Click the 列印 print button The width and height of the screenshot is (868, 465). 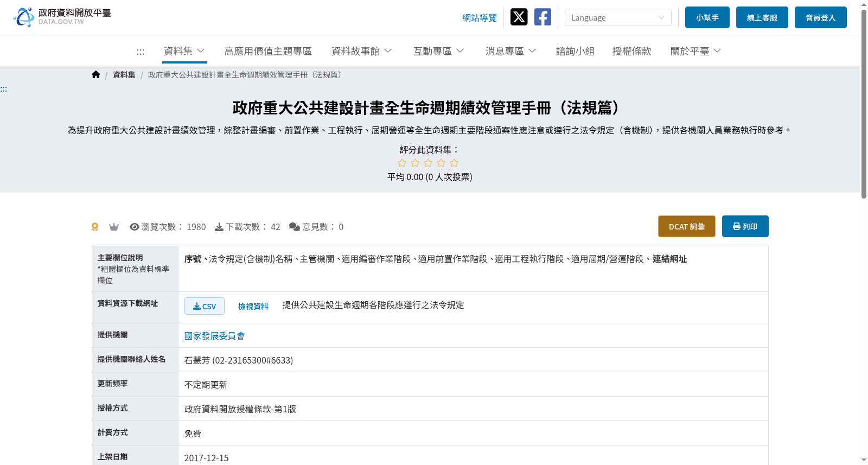pyautogui.click(x=745, y=226)
